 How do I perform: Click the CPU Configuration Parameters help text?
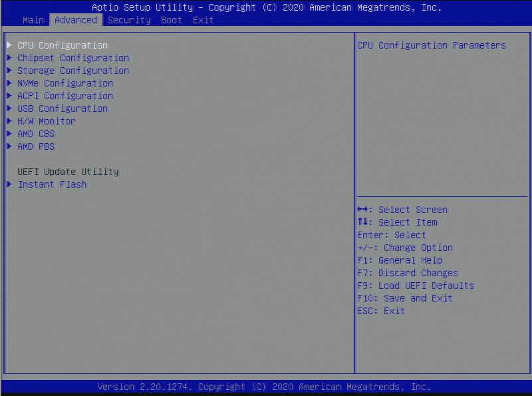coord(431,45)
